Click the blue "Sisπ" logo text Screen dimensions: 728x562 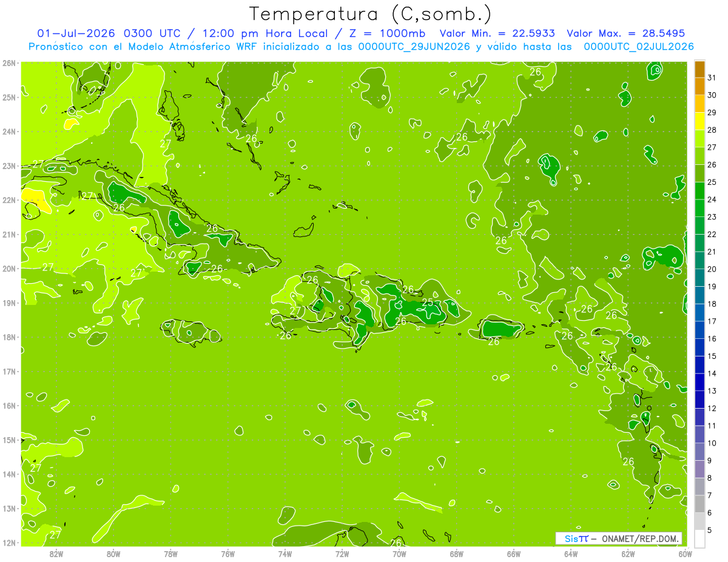[x=576, y=538]
